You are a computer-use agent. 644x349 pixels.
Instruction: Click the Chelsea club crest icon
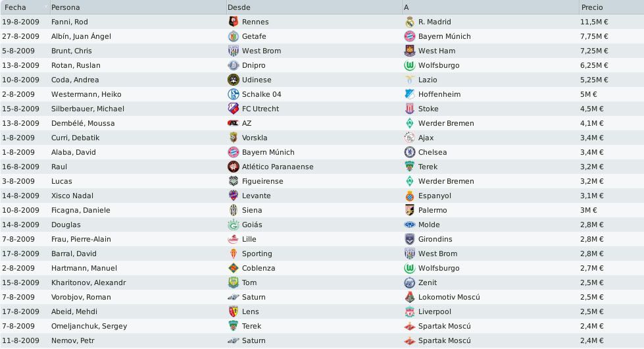[x=409, y=152]
